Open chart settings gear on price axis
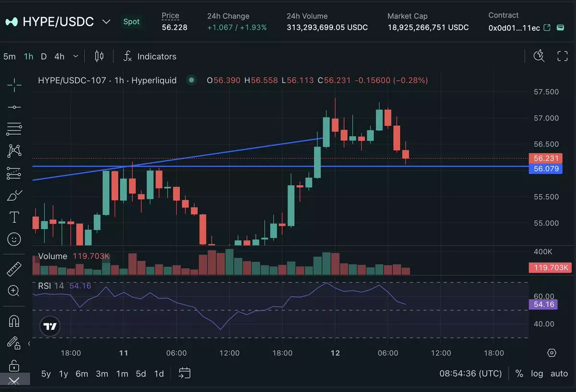Image resolution: width=576 pixels, height=392 pixels. 552,353
